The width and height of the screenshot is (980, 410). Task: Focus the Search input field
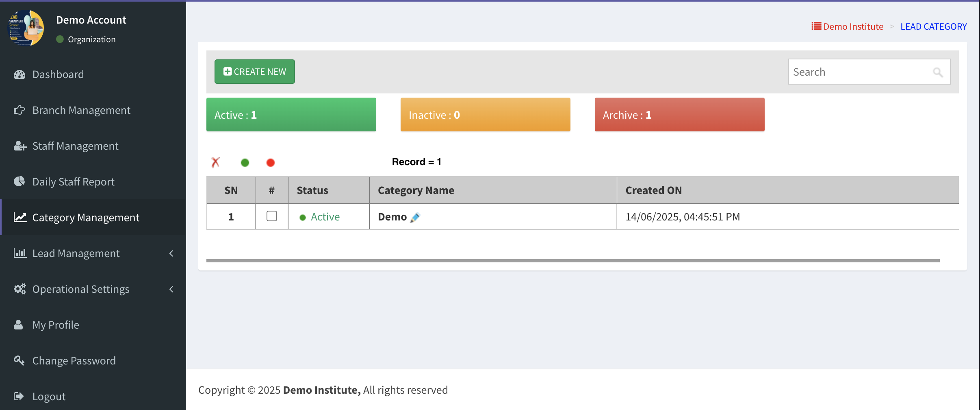coord(859,72)
